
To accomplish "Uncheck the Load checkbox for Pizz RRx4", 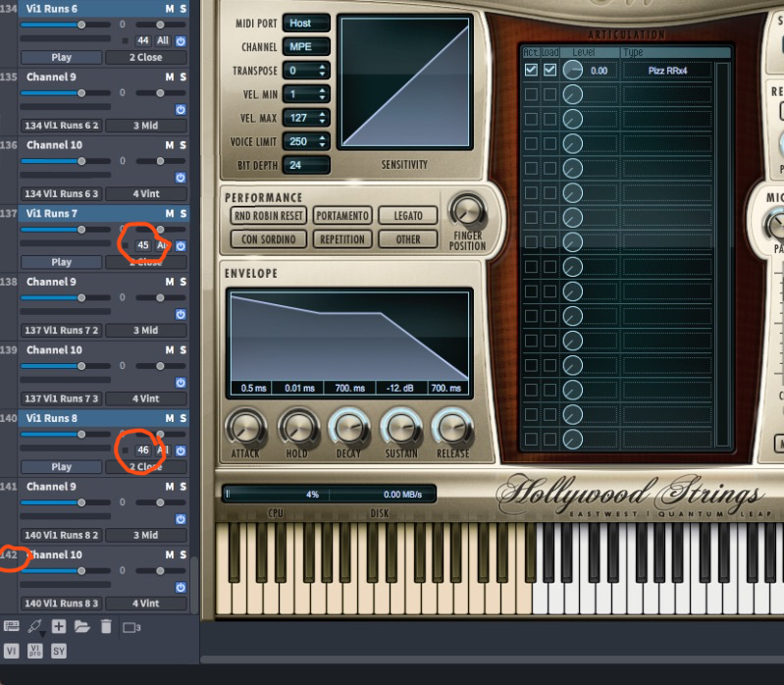I will (550, 70).
